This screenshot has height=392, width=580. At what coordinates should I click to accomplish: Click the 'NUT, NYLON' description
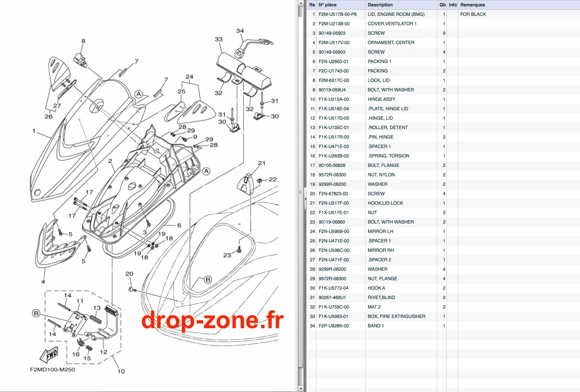coord(381,175)
